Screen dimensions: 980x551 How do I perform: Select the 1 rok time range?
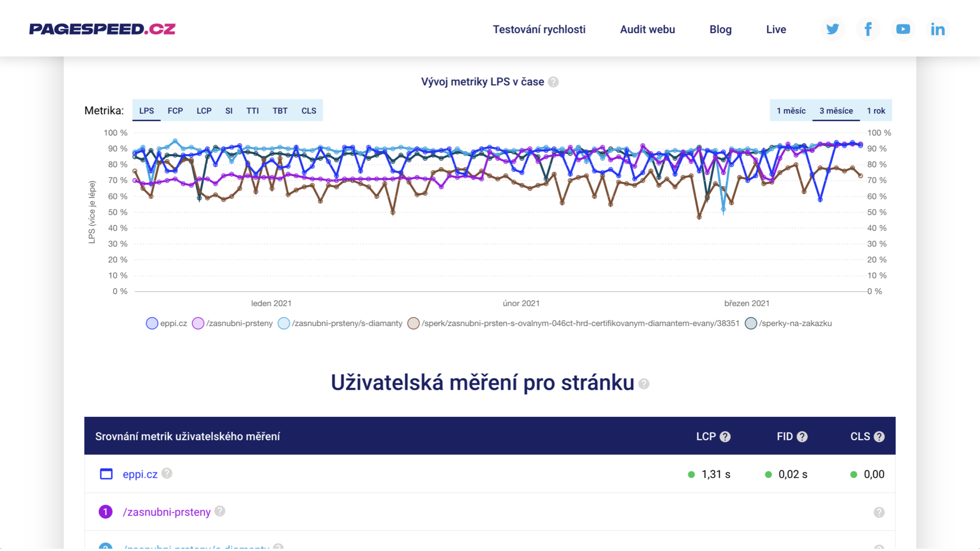click(x=876, y=111)
